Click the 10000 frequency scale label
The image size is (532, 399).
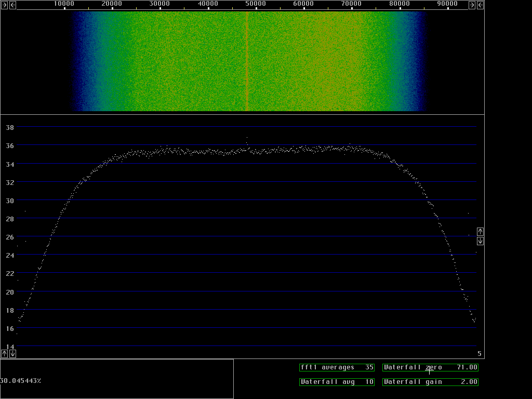click(x=64, y=4)
